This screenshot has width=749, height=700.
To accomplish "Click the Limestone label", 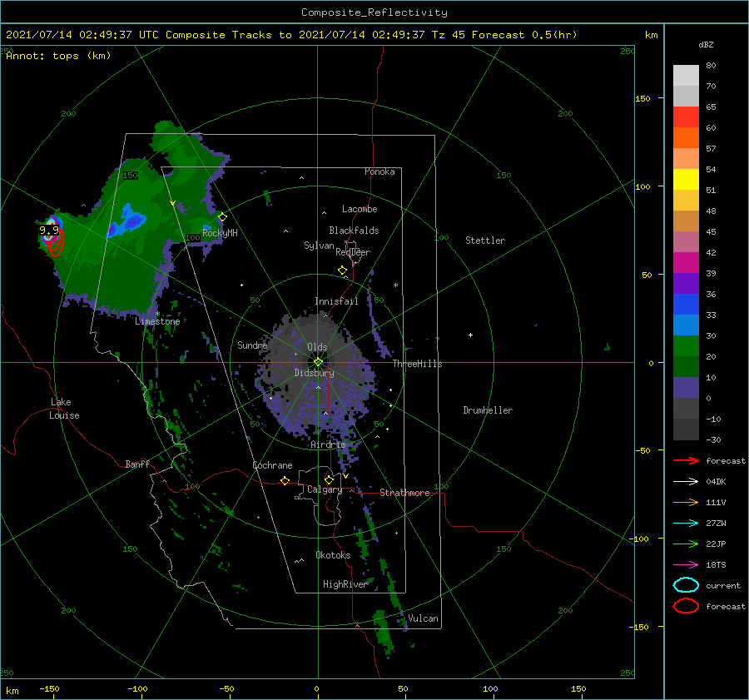I will click(x=157, y=321).
